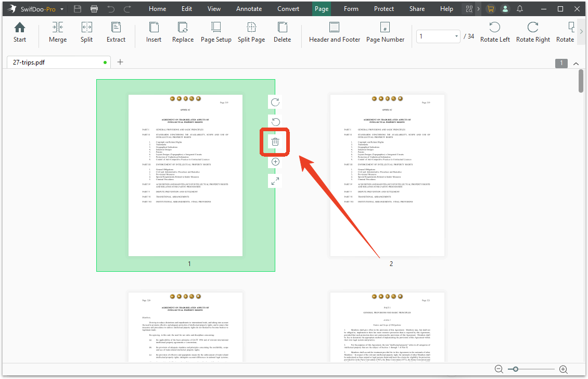Open the user account icon
The image size is (588, 379).
click(x=505, y=9)
